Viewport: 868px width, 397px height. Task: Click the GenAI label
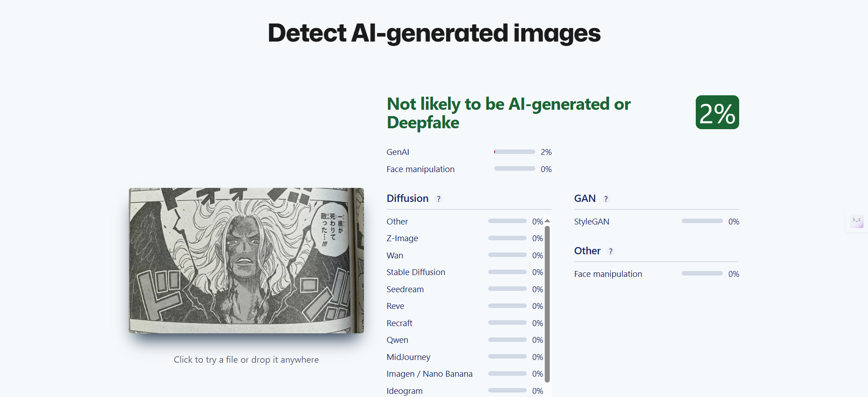398,152
